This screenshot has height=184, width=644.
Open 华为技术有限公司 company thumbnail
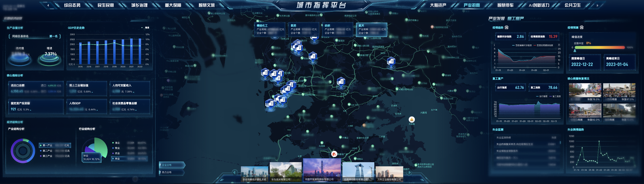pyautogui.click(x=286, y=172)
